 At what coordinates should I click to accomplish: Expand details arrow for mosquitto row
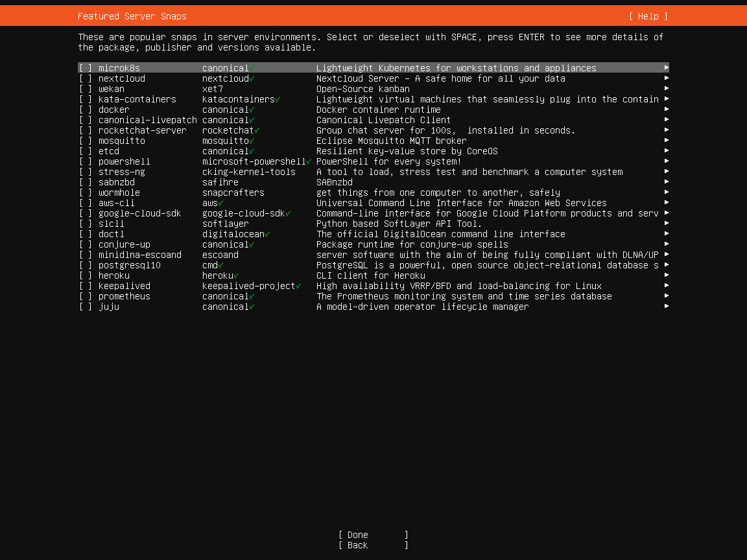click(667, 140)
